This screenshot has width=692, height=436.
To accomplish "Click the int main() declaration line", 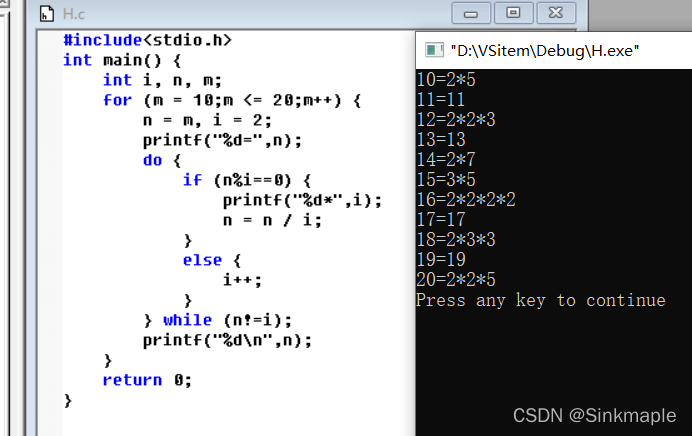I will click(122, 60).
